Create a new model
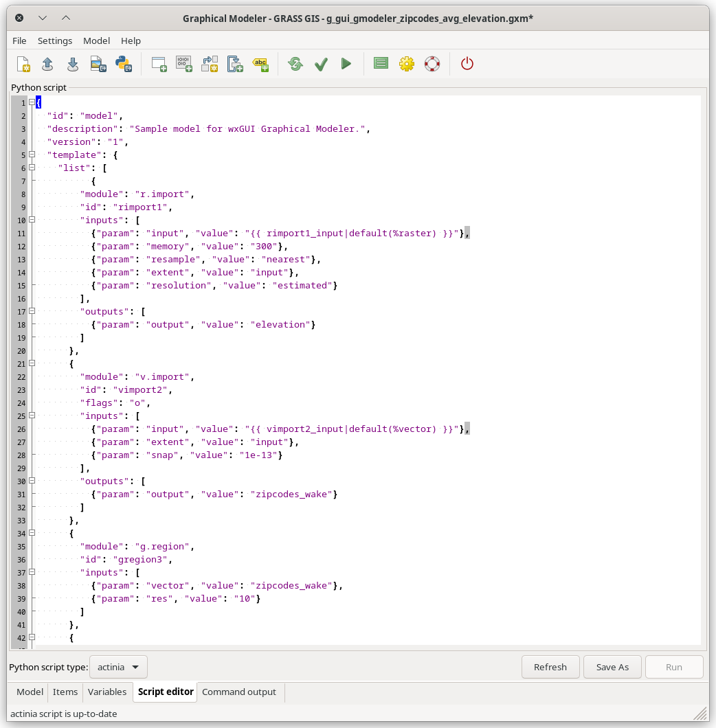The width and height of the screenshot is (716, 728). tap(23, 63)
